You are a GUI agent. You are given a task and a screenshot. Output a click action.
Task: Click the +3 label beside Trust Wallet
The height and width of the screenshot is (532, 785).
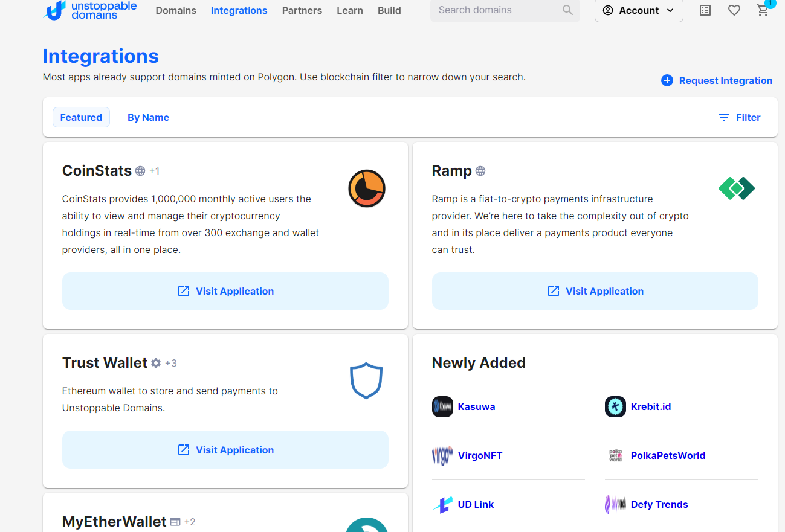click(171, 363)
